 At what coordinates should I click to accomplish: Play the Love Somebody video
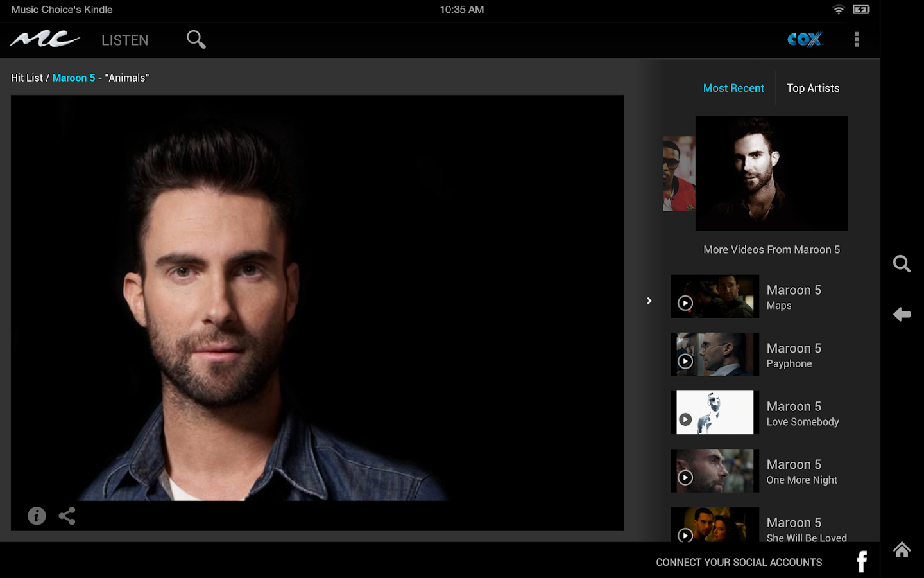(x=715, y=412)
